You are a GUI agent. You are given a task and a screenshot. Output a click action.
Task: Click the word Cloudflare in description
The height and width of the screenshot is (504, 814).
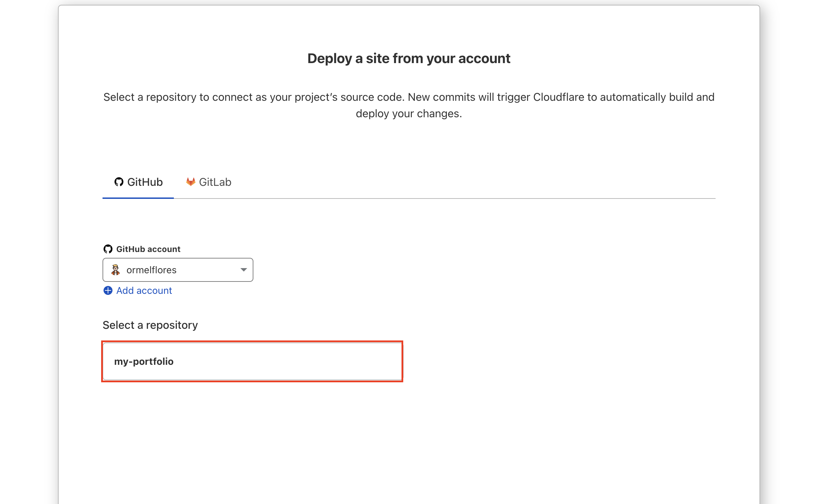click(558, 97)
